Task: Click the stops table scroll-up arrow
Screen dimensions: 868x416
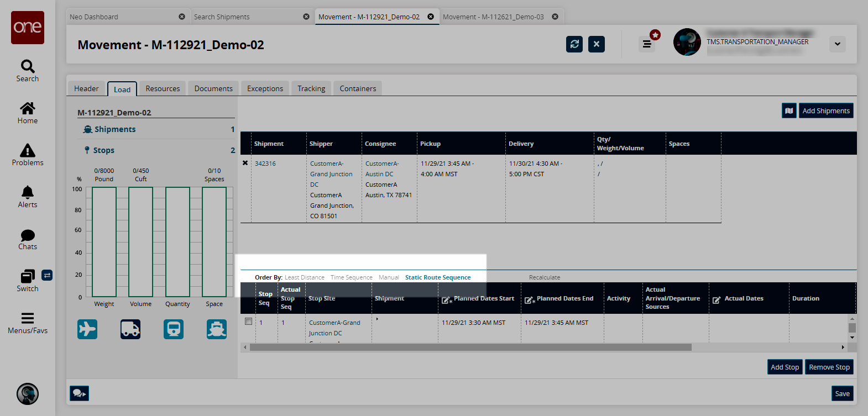Action: (852, 319)
